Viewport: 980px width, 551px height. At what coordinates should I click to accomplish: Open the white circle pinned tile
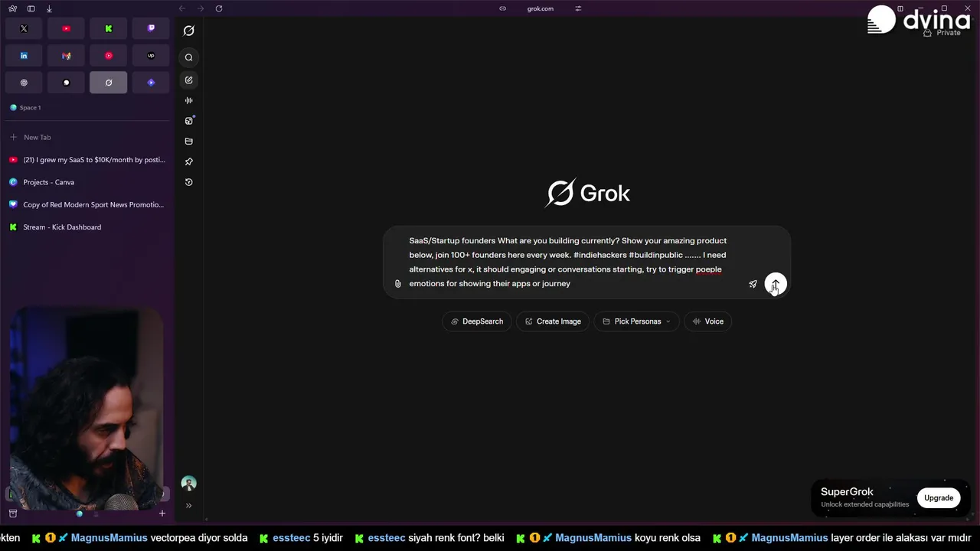click(x=66, y=83)
